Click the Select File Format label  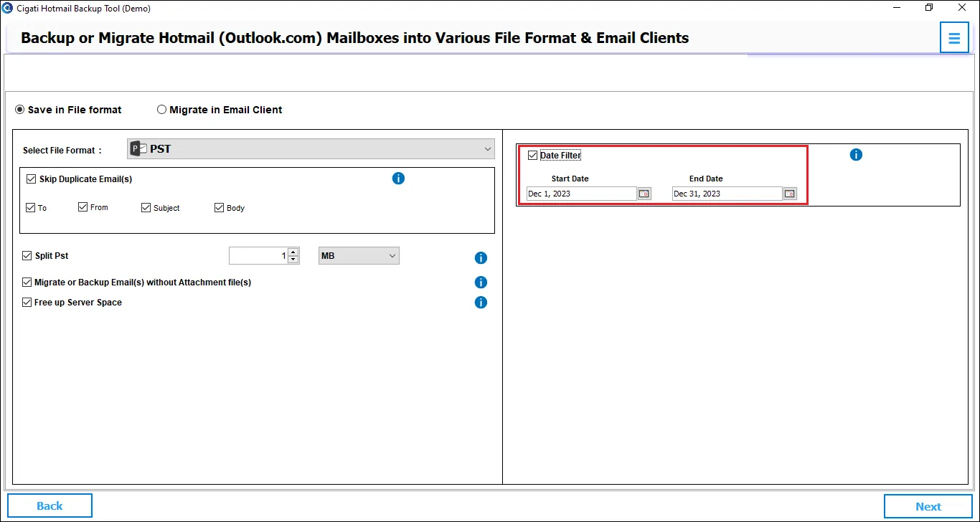tap(62, 151)
